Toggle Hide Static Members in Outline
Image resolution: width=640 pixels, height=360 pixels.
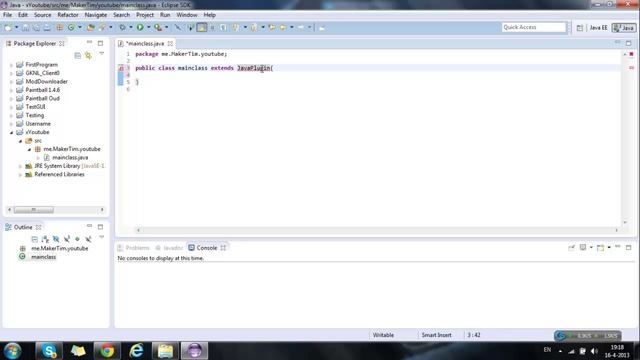[x=67, y=239]
